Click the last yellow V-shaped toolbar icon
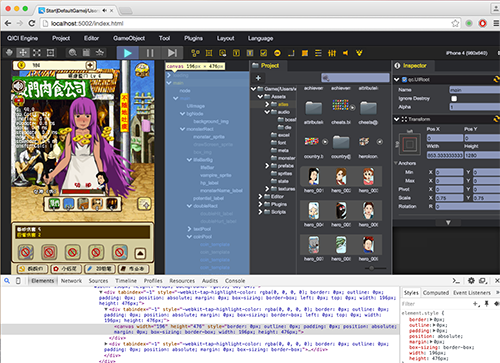Image resolution: width=500 pixels, height=363 pixels. [359, 53]
